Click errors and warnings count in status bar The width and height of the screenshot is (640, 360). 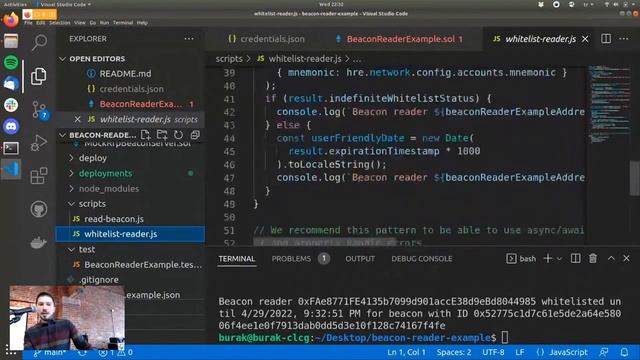(116, 352)
